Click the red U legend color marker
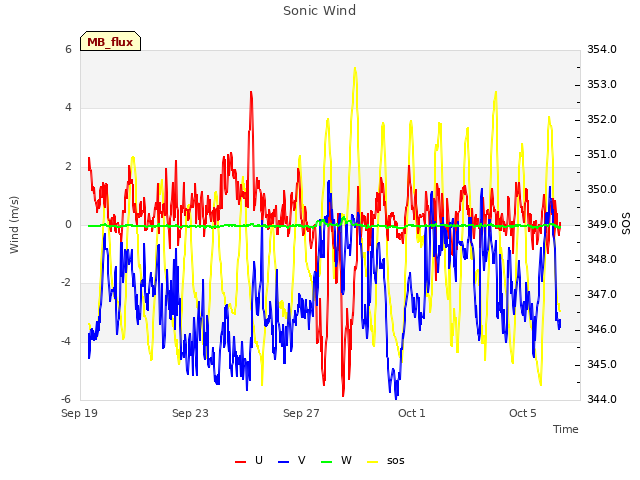 pyautogui.click(x=240, y=462)
